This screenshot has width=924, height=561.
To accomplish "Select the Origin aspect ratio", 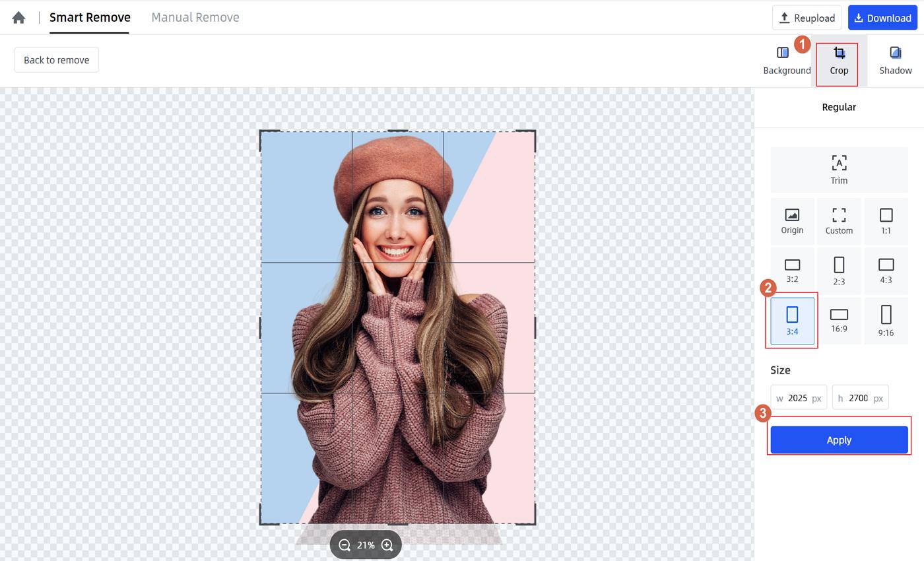I will [792, 221].
